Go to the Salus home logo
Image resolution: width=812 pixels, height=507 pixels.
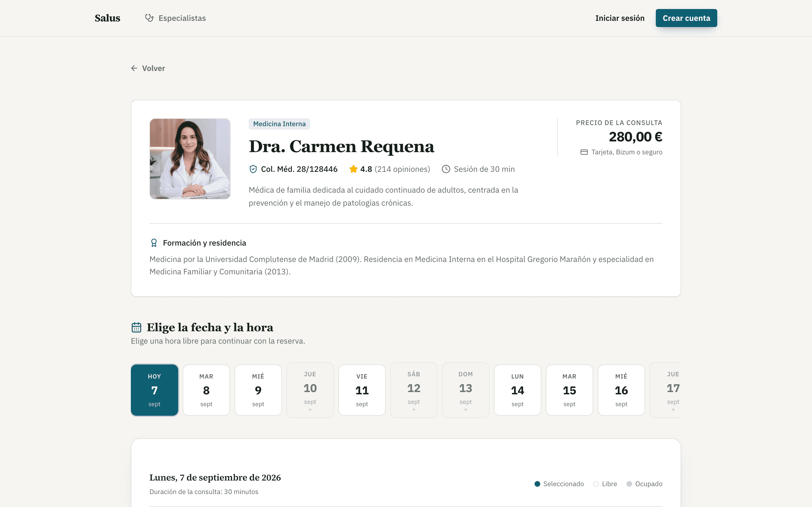[x=107, y=18]
